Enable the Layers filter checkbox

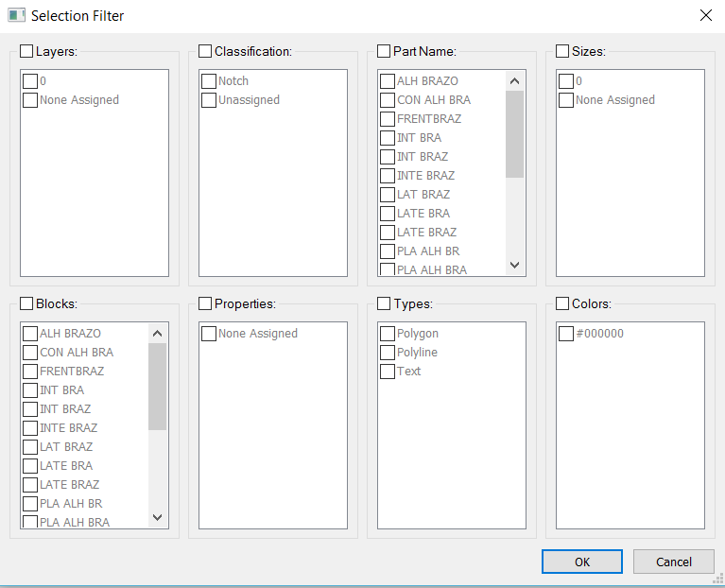coord(26,51)
